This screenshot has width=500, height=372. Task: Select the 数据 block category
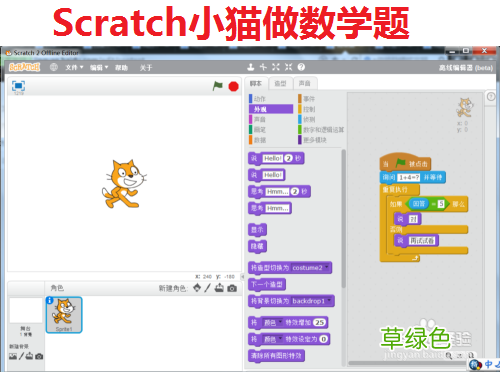[x=271, y=140]
